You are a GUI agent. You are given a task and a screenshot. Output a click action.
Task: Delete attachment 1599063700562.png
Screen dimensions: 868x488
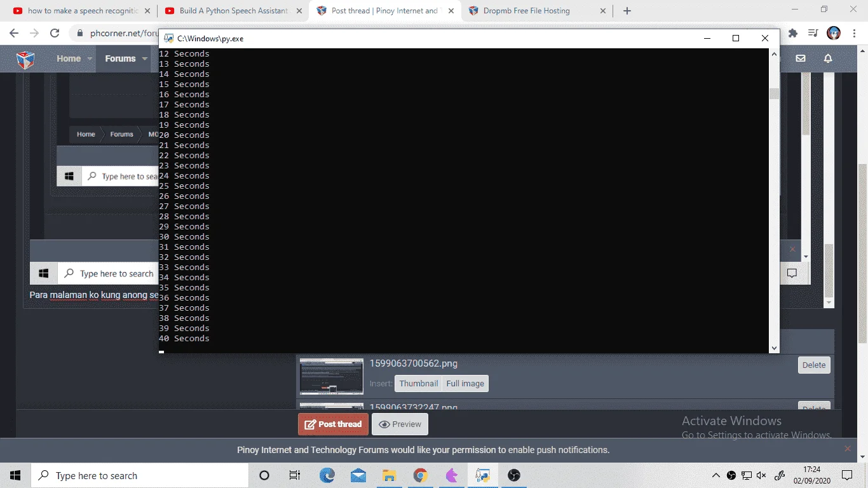pos(814,365)
